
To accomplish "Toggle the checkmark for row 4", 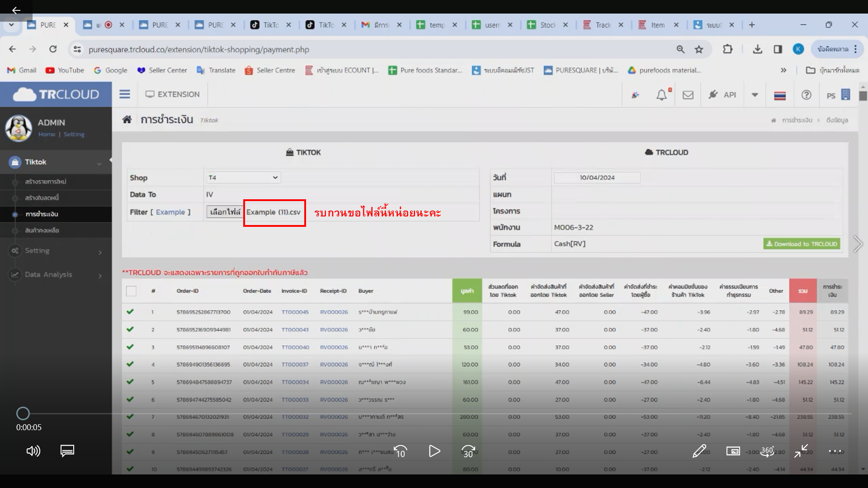I will [130, 364].
